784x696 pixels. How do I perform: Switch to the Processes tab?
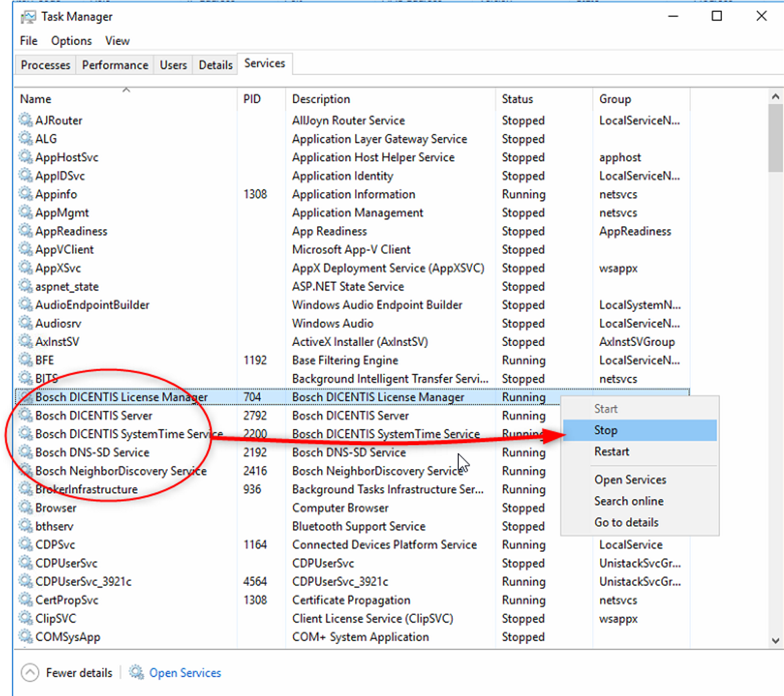[45, 65]
